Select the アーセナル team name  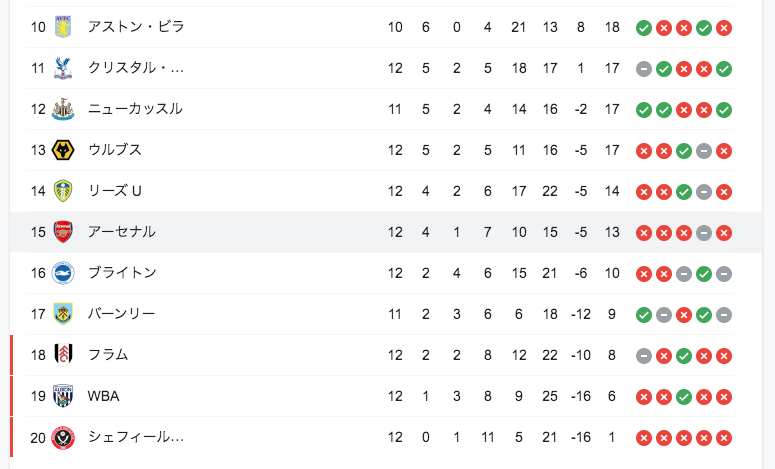[122, 232]
